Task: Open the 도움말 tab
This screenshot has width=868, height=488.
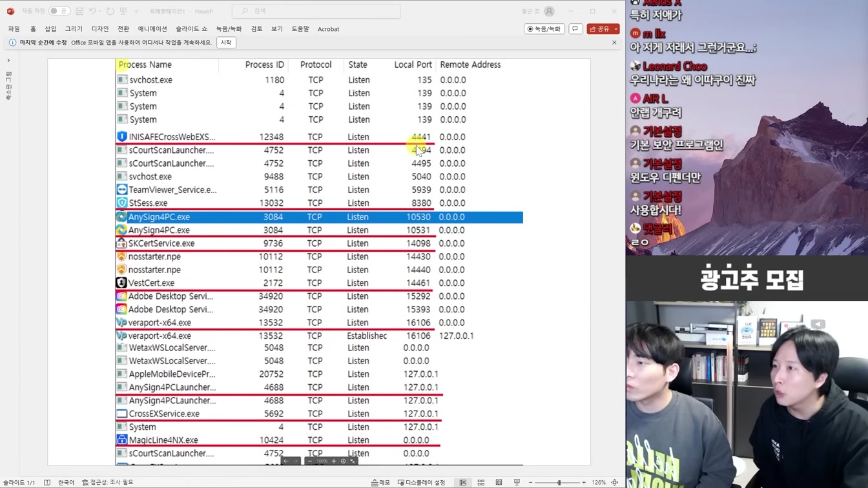Action: point(300,29)
